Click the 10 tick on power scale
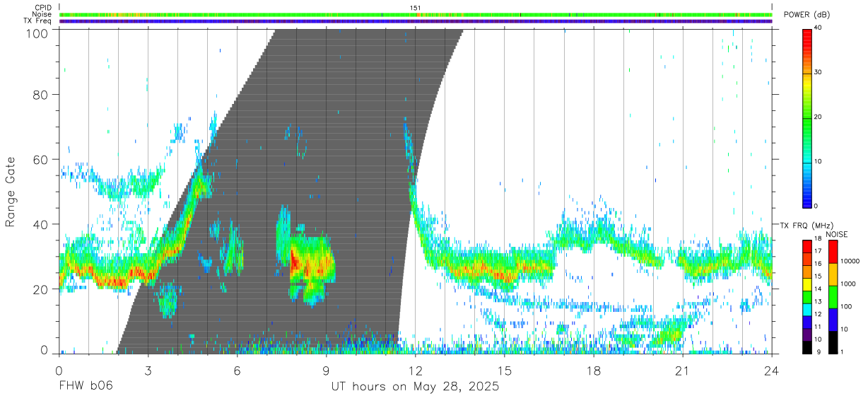This screenshot has width=868, height=401. pyautogui.click(x=818, y=161)
